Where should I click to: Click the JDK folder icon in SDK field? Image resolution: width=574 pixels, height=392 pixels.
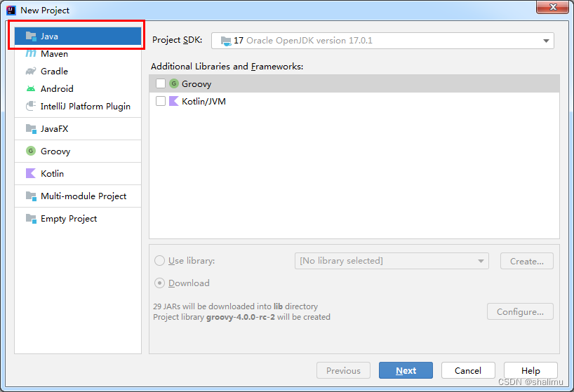(x=226, y=41)
